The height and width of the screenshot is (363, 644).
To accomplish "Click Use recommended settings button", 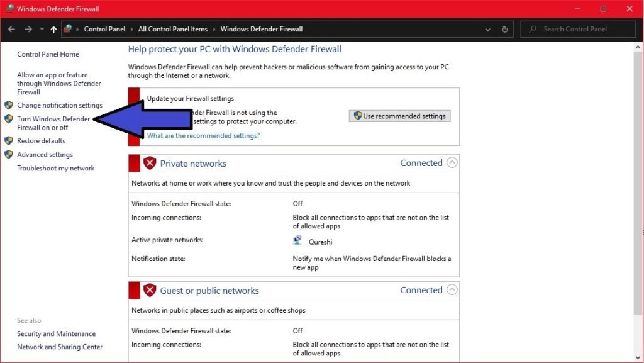I will click(399, 116).
